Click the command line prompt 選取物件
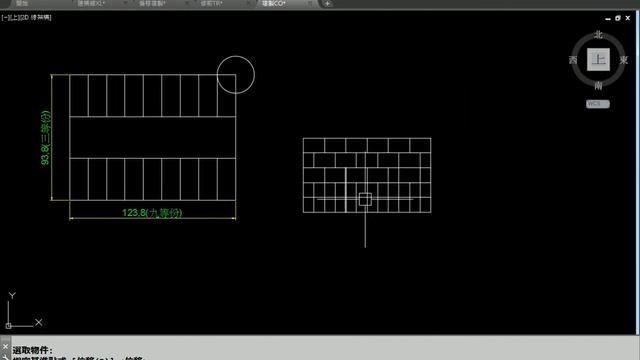640x360 pixels. tap(32, 350)
